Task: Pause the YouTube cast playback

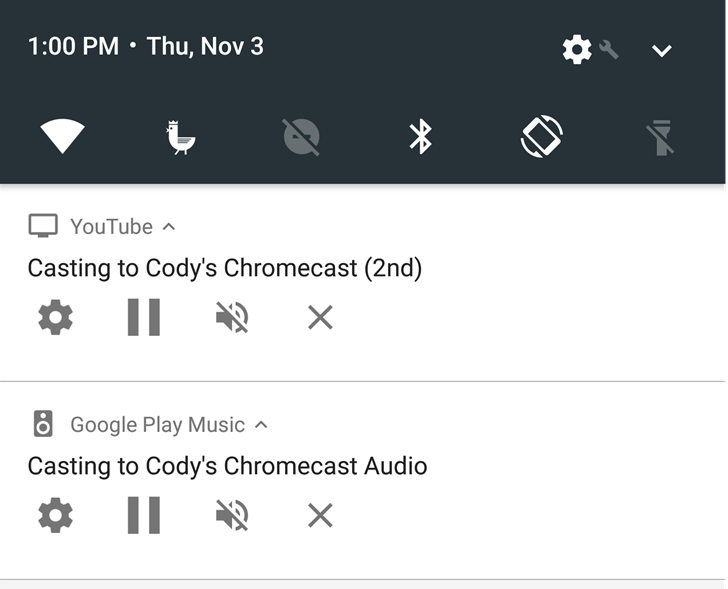Action: (144, 318)
